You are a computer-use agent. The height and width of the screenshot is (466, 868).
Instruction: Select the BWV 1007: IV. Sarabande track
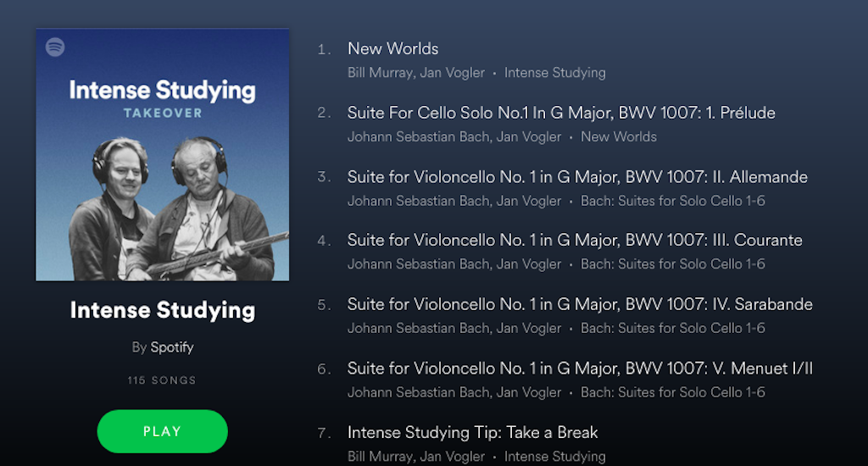tap(579, 304)
